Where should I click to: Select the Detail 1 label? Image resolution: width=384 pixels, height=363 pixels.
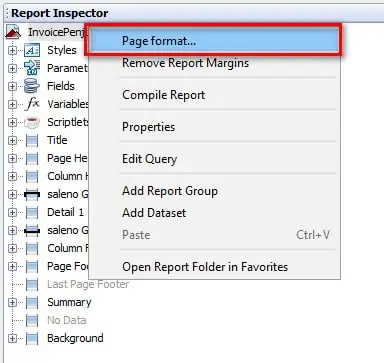pos(65,212)
